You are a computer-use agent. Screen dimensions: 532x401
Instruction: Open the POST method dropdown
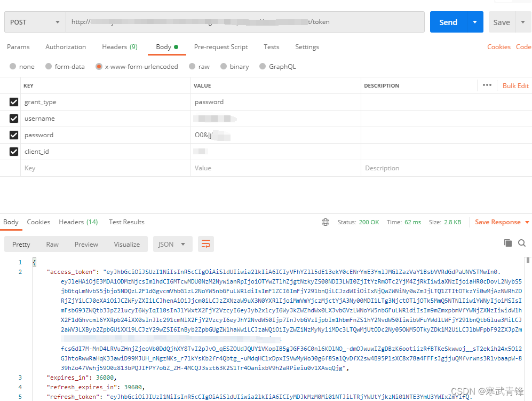pos(35,22)
